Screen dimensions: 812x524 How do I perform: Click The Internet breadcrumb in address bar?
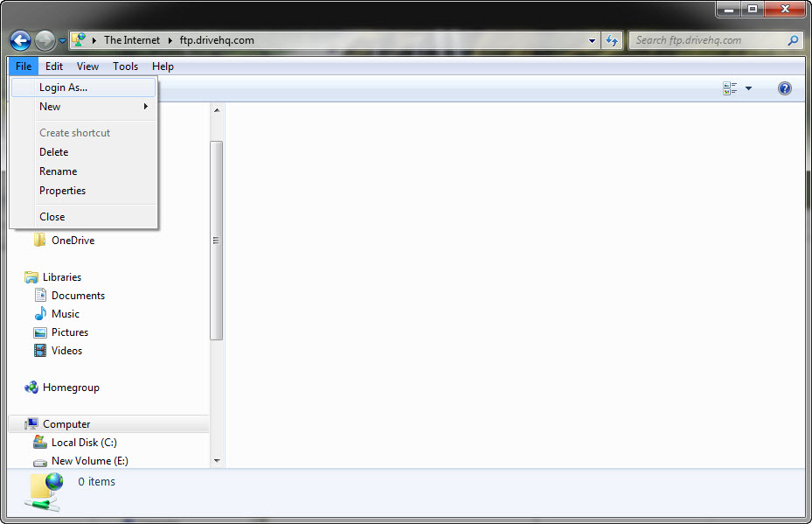pyautogui.click(x=132, y=40)
